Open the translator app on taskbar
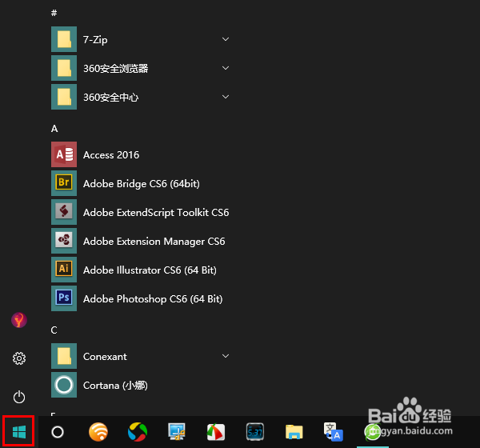The image size is (480, 448). coord(334,432)
